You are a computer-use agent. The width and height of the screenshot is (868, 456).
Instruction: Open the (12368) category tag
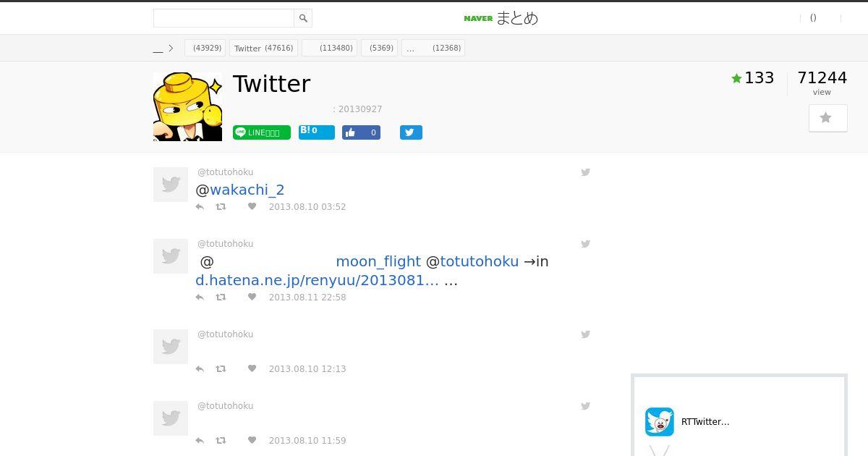click(433, 48)
